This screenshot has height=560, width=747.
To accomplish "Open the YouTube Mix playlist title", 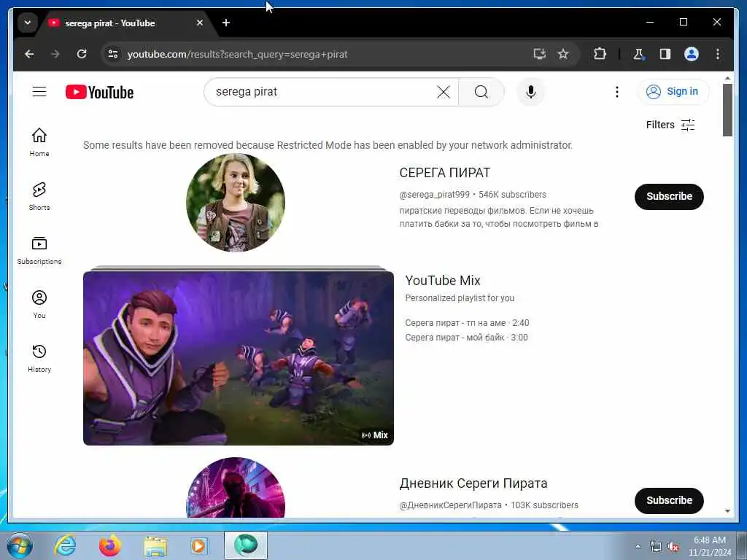I will point(443,281).
